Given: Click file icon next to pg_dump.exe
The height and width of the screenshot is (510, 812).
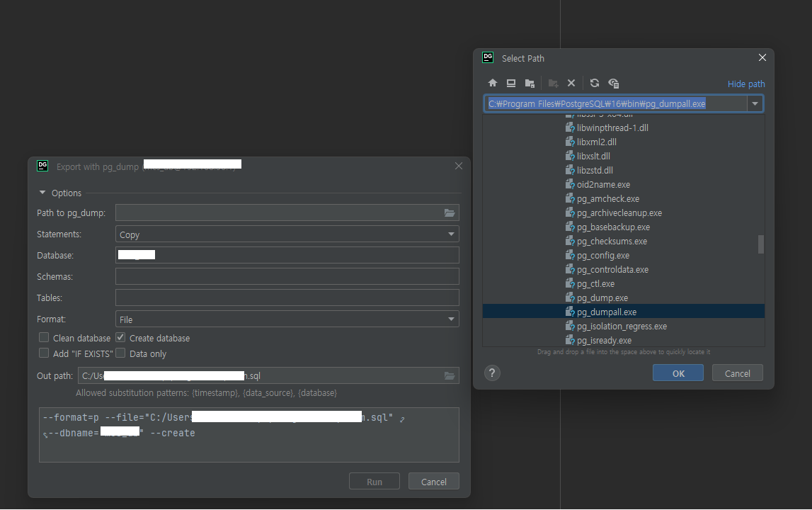Looking at the screenshot, I should coord(570,298).
